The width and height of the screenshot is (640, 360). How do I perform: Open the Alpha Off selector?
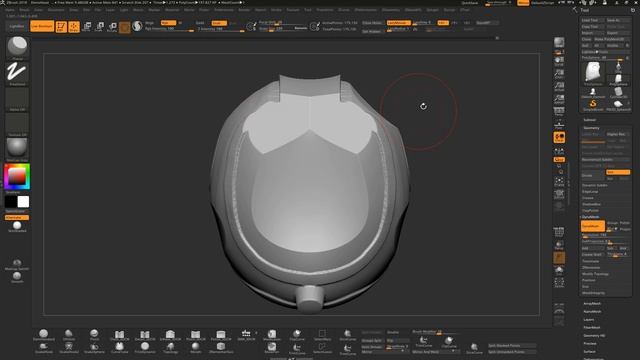(x=17, y=98)
